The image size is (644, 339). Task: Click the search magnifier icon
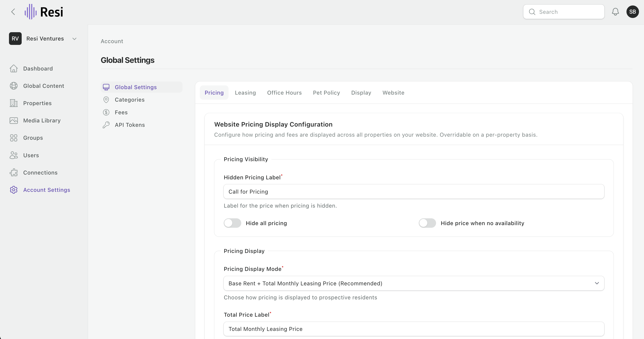pos(532,12)
